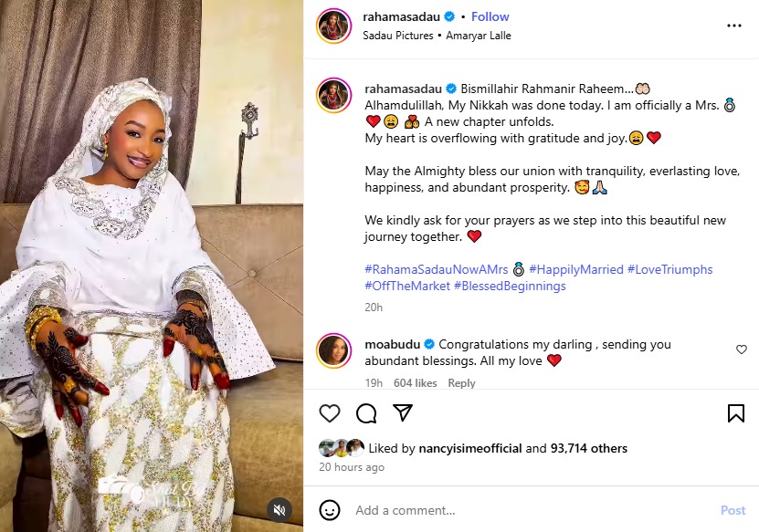
Task: Open more options three-dot menu
Action: 734,26
